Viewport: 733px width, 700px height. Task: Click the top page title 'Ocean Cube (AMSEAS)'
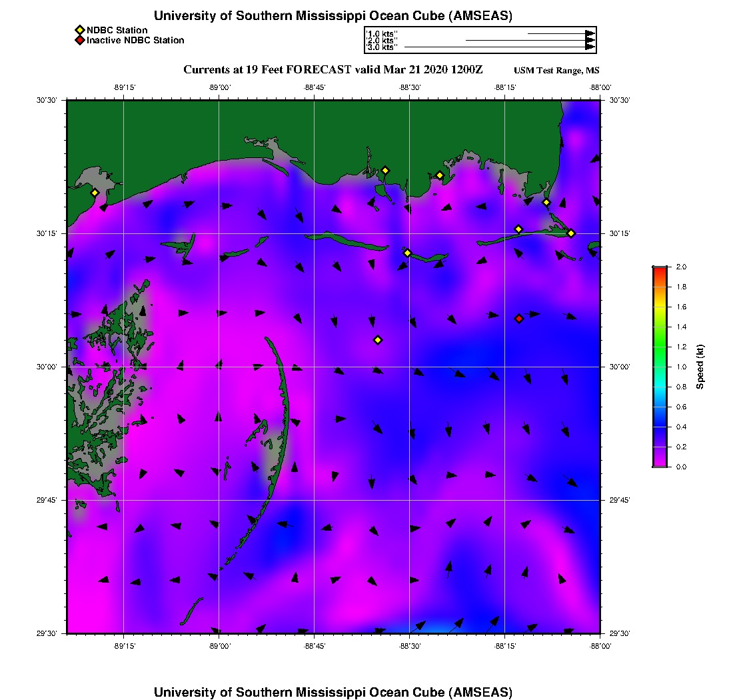(x=333, y=16)
